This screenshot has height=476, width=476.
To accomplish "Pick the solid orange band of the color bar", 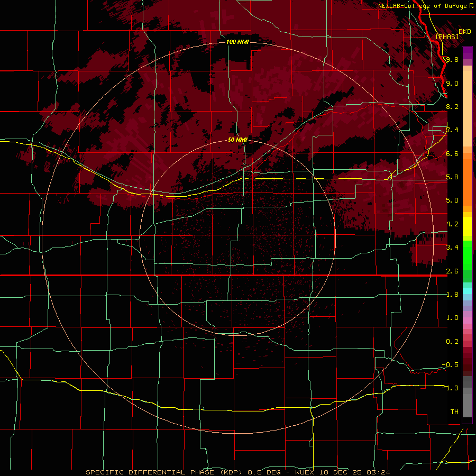I will coord(467,183).
